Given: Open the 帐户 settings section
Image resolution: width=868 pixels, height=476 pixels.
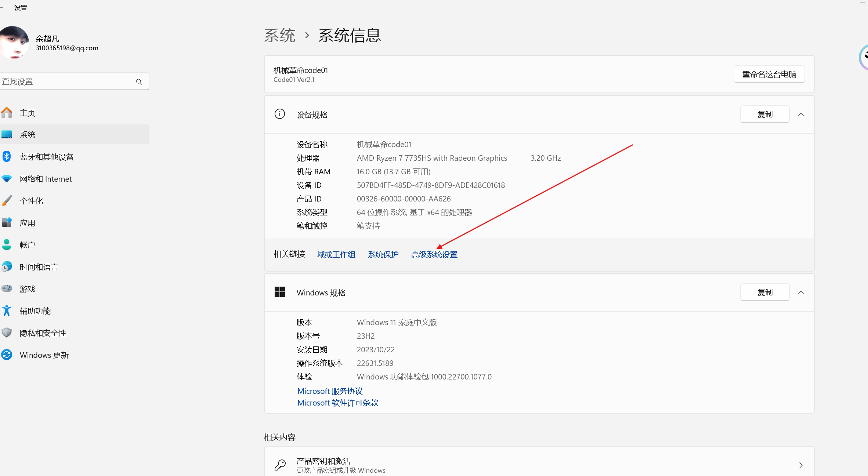Looking at the screenshot, I should point(27,244).
